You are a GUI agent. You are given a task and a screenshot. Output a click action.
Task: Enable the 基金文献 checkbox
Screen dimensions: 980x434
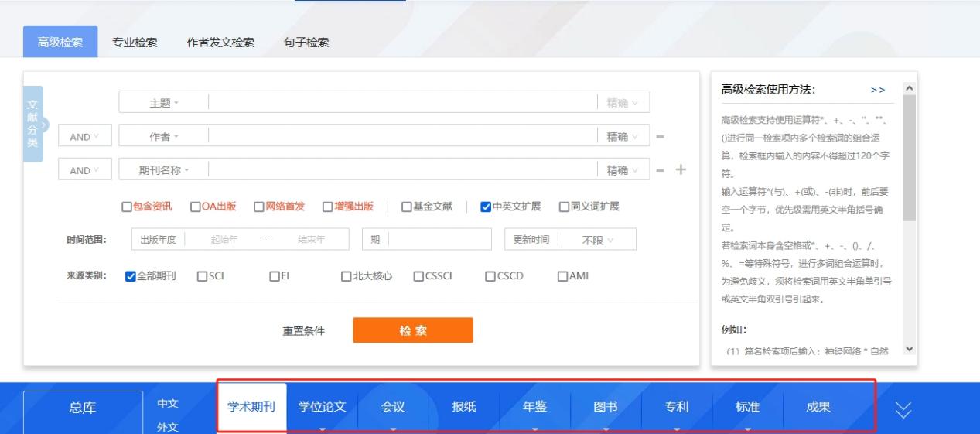point(407,207)
